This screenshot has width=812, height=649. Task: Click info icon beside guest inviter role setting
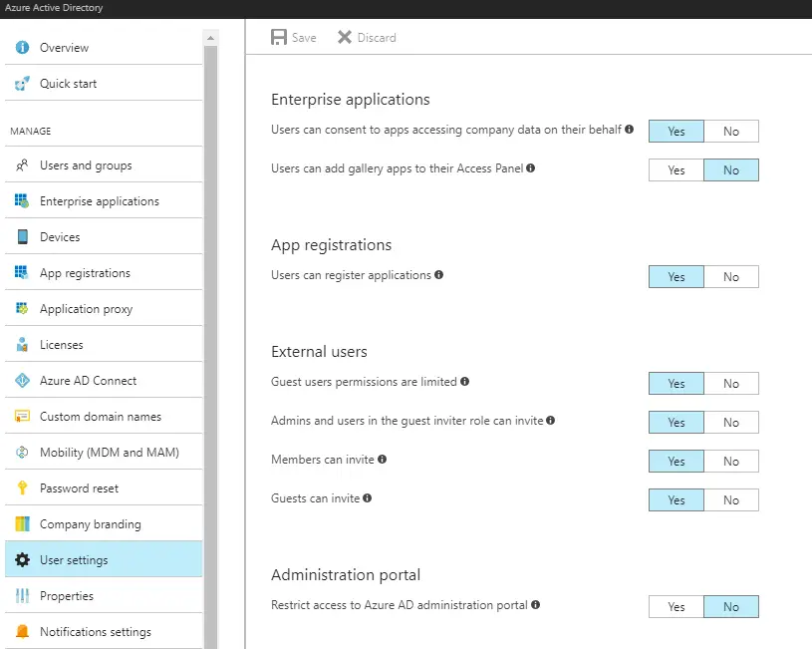(551, 421)
